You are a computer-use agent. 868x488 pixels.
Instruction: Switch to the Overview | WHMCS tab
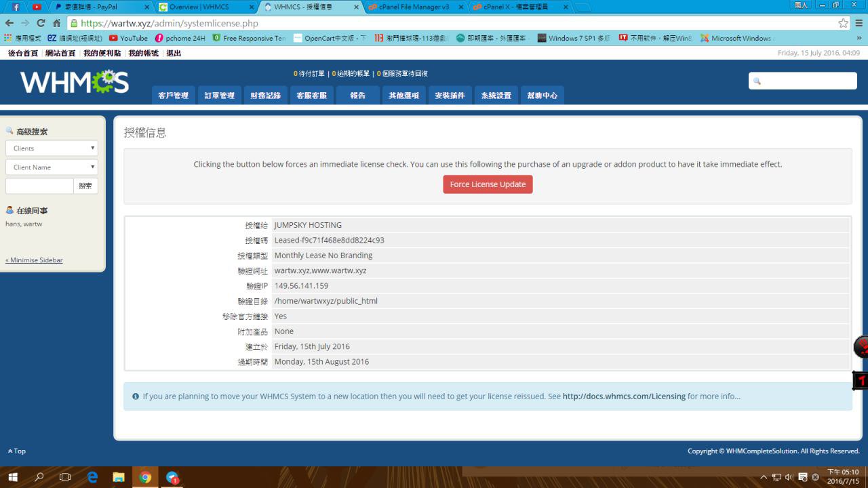click(205, 7)
